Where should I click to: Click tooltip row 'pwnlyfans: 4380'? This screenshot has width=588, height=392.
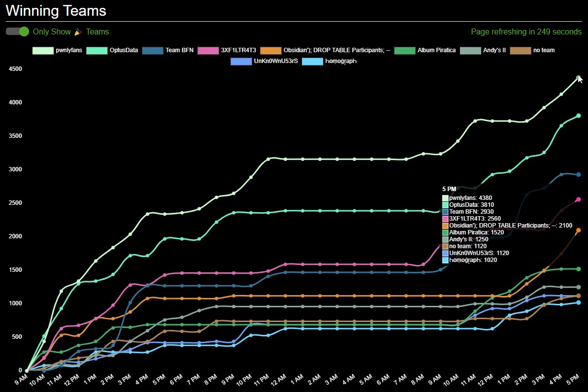click(467, 197)
